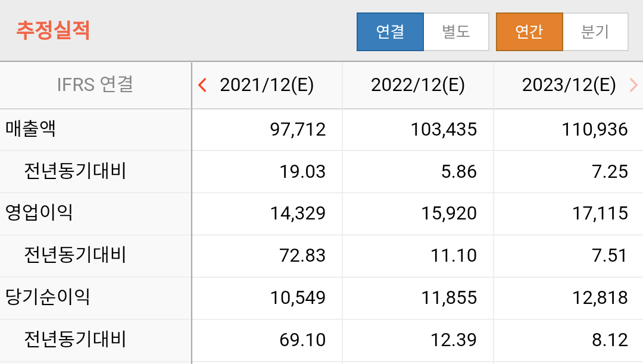643x364 pixels.
Task: Click the growth value 12.39
Action: [454, 340]
